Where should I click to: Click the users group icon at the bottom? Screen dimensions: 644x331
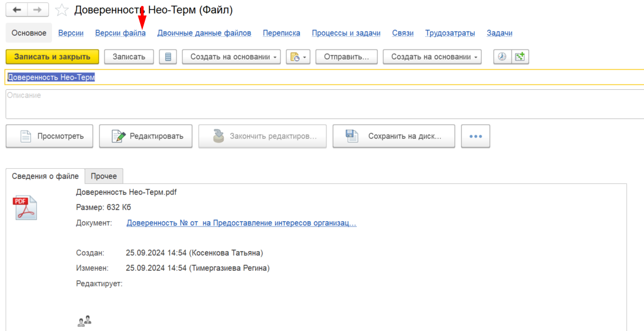(x=84, y=320)
